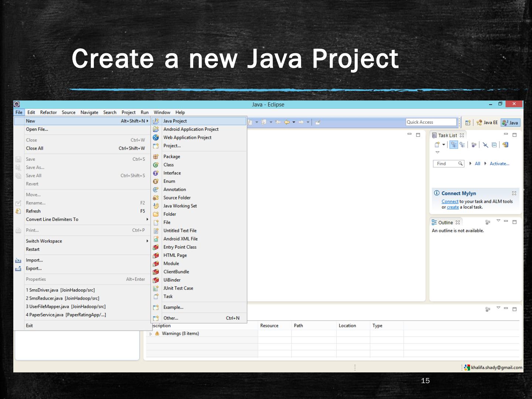Toggle Categorized presentation in Task List
Image resolution: width=532 pixels, height=399 pixels.
point(454,145)
